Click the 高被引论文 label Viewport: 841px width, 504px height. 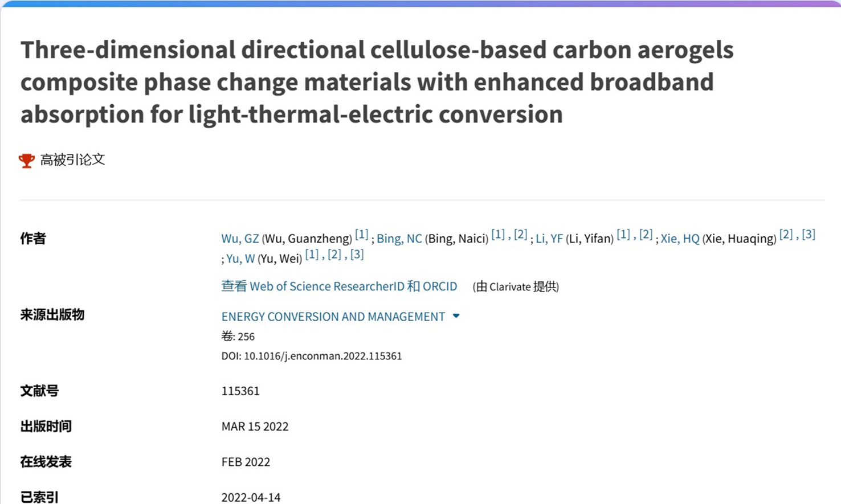click(72, 160)
